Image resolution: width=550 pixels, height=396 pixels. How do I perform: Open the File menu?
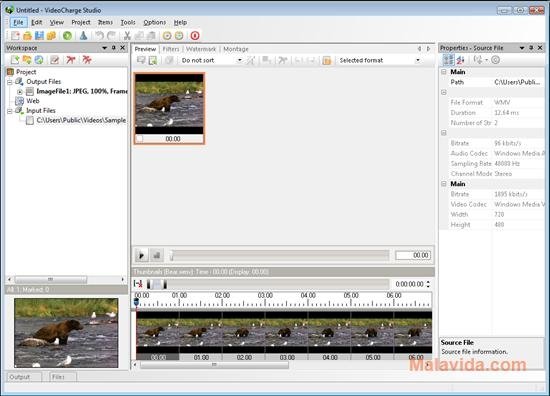click(x=18, y=22)
